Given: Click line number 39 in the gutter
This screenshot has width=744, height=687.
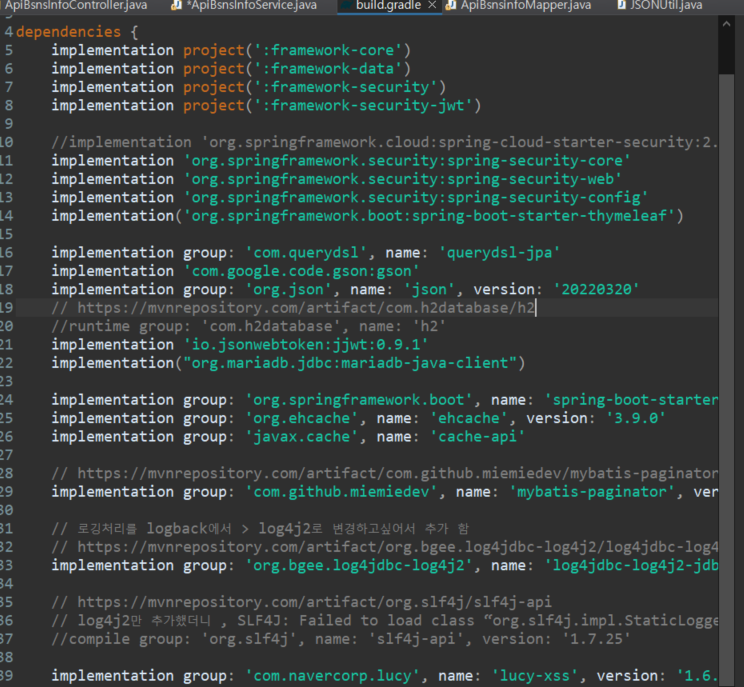Looking at the screenshot, I should 7,676.
